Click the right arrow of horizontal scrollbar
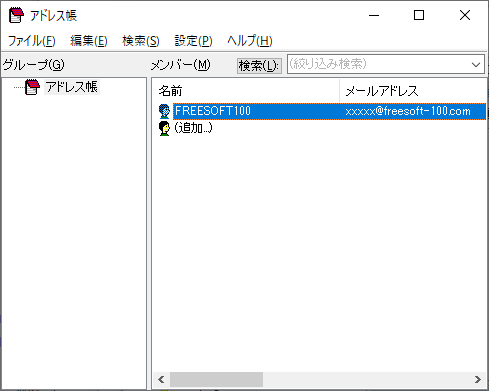 click(x=478, y=379)
